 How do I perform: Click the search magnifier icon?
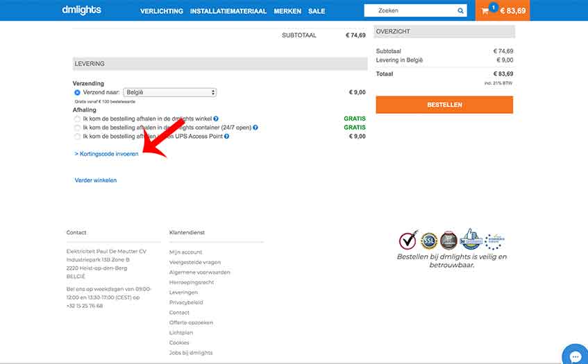pyautogui.click(x=460, y=11)
